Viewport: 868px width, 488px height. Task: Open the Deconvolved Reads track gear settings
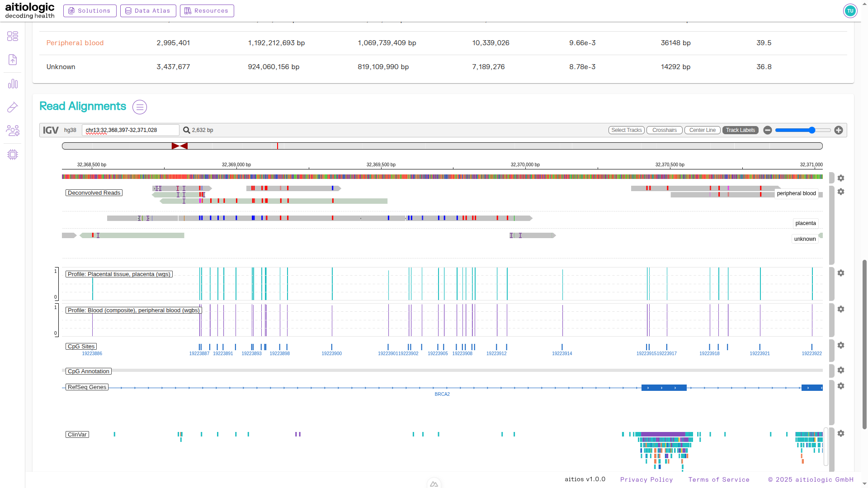(x=841, y=192)
